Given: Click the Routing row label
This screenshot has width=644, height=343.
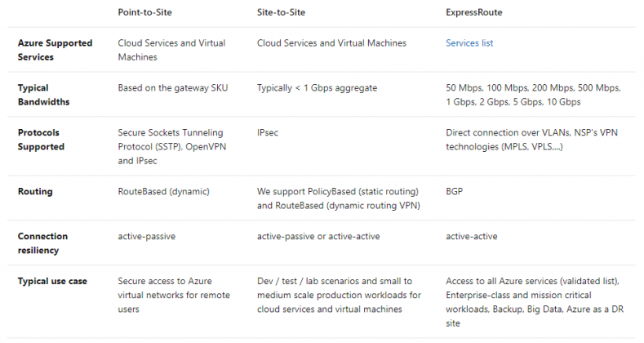Looking at the screenshot, I should click(37, 192).
